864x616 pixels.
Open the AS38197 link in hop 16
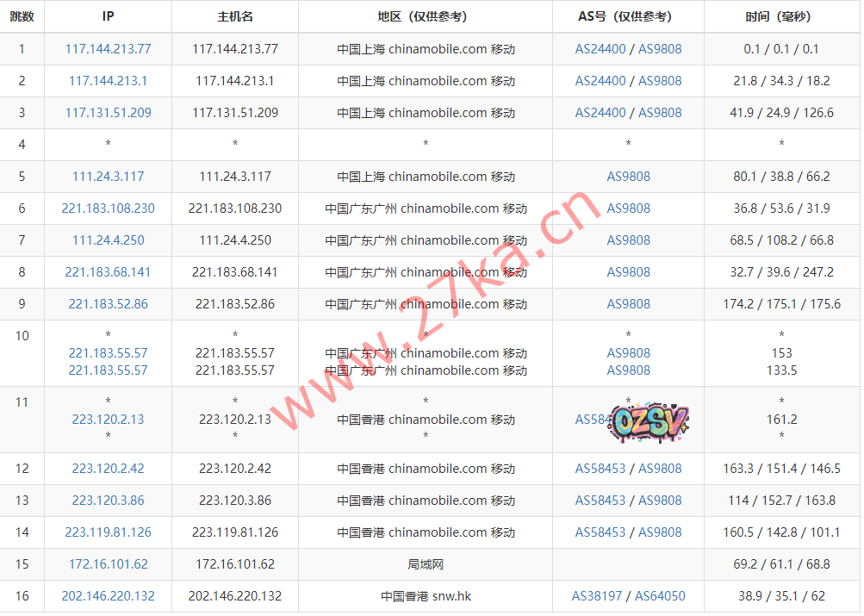[x=597, y=596]
